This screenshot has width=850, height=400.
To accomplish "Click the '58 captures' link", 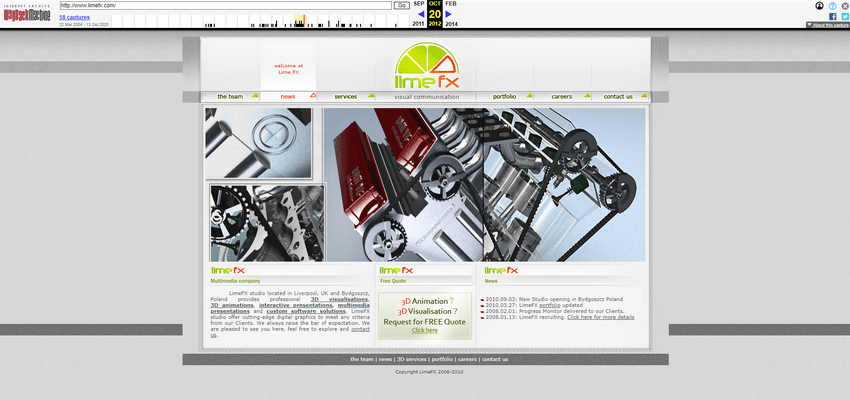I will point(73,17).
